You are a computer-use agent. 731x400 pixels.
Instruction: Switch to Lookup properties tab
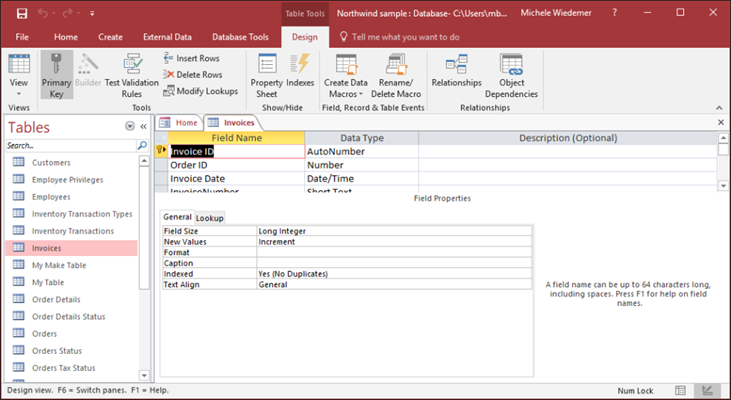click(x=209, y=218)
